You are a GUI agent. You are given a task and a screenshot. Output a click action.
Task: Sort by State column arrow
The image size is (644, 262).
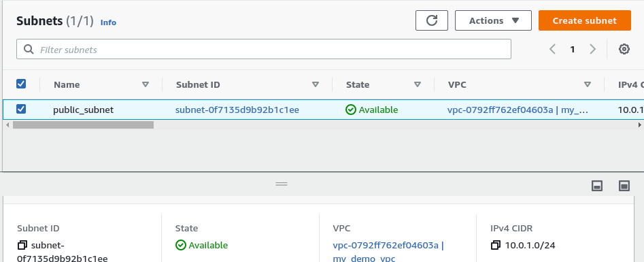pyautogui.click(x=418, y=84)
